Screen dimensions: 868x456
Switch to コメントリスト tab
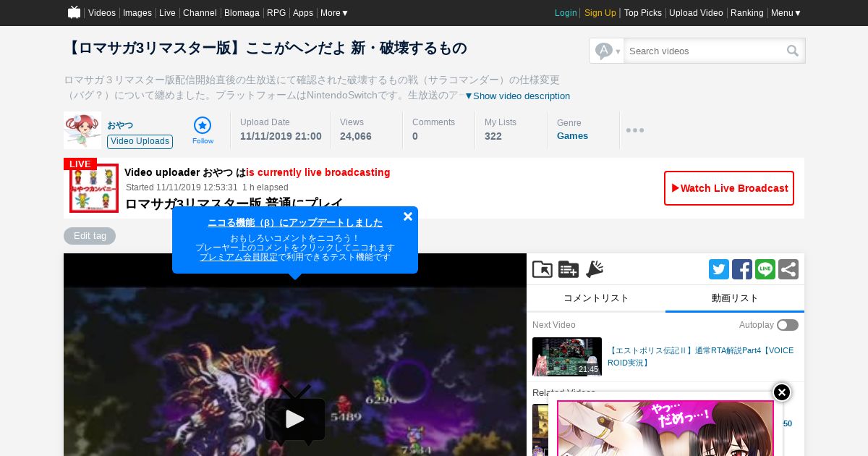pyautogui.click(x=596, y=298)
